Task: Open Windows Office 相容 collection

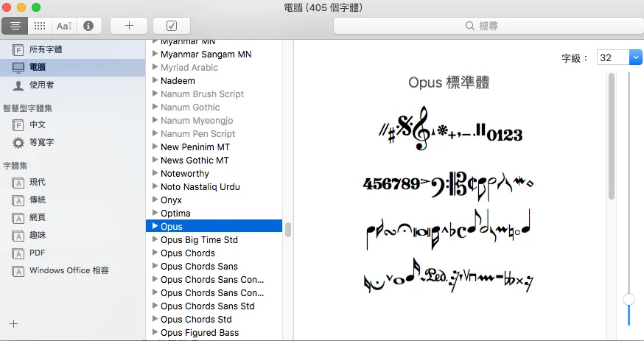Action: 72,270
